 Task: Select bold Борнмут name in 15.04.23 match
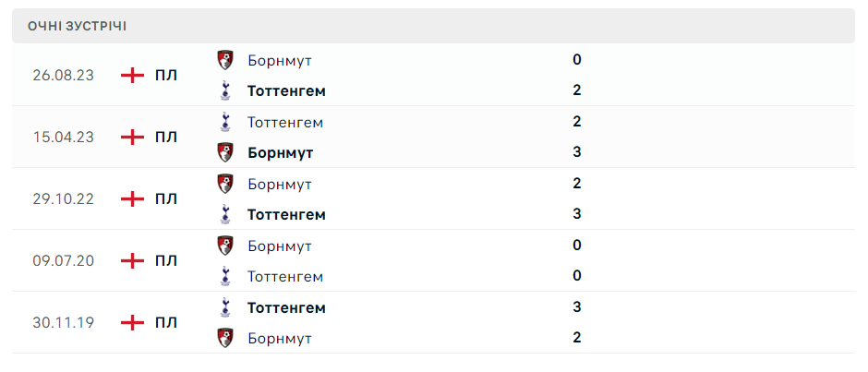click(281, 152)
